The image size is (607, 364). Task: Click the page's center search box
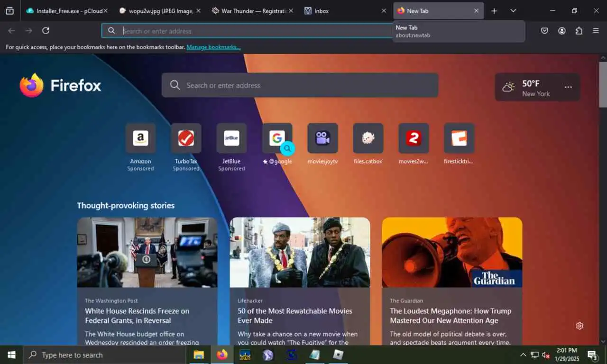[x=300, y=85]
